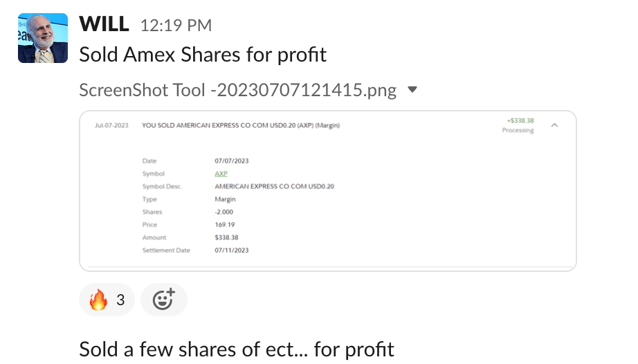The image size is (638, 364).
Task: Click the YOU SOLD AMERICAN EXPRESS title
Action: tap(240, 126)
